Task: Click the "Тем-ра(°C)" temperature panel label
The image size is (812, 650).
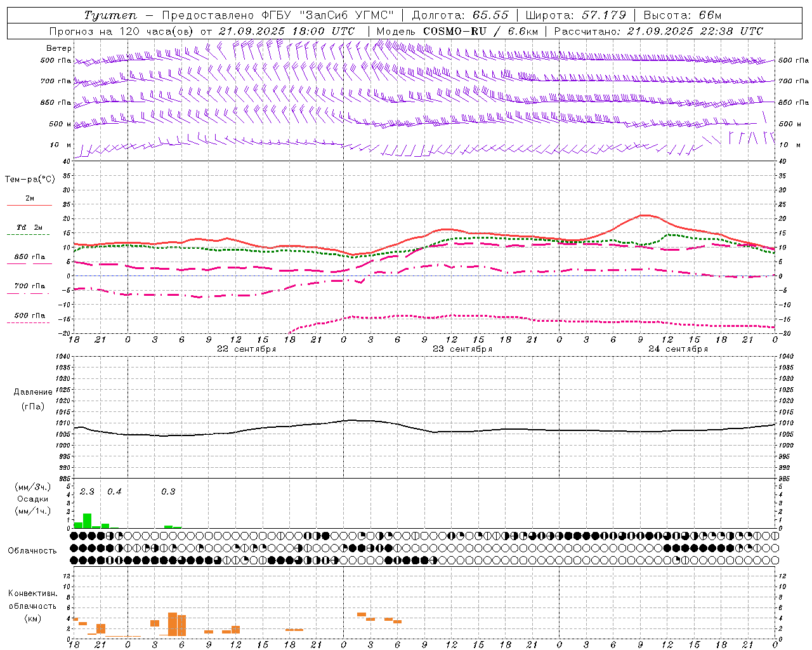Action: click(30, 180)
